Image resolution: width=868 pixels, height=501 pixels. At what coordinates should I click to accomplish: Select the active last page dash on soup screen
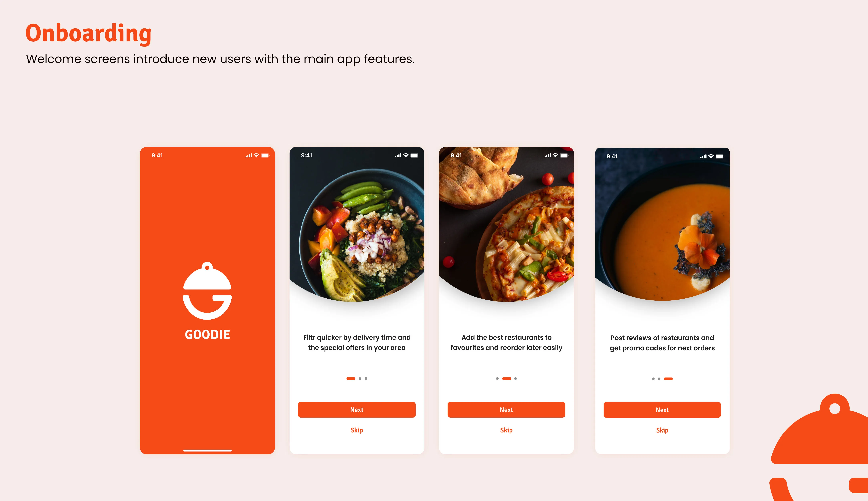point(668,379)
